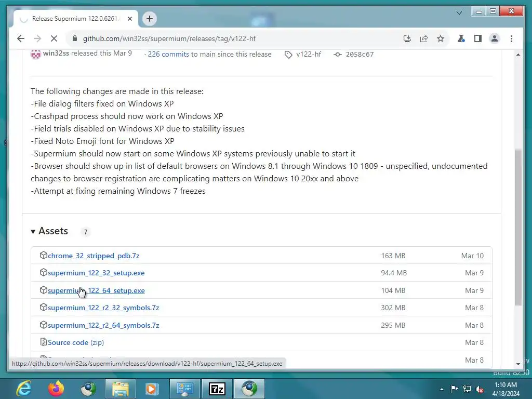Viewport: 532px width, 399px height.
Task: Click the scrollbar up arrow
Action: (x=518, y=55)
